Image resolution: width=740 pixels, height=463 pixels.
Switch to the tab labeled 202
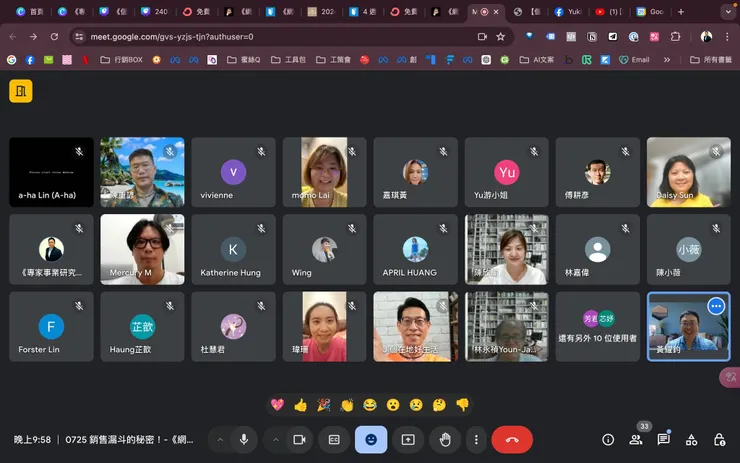point(322,12)
